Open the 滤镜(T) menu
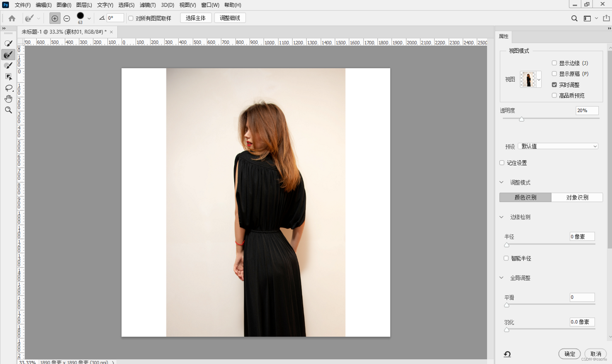The image size is (612, 364). click(x=148, y=5)
